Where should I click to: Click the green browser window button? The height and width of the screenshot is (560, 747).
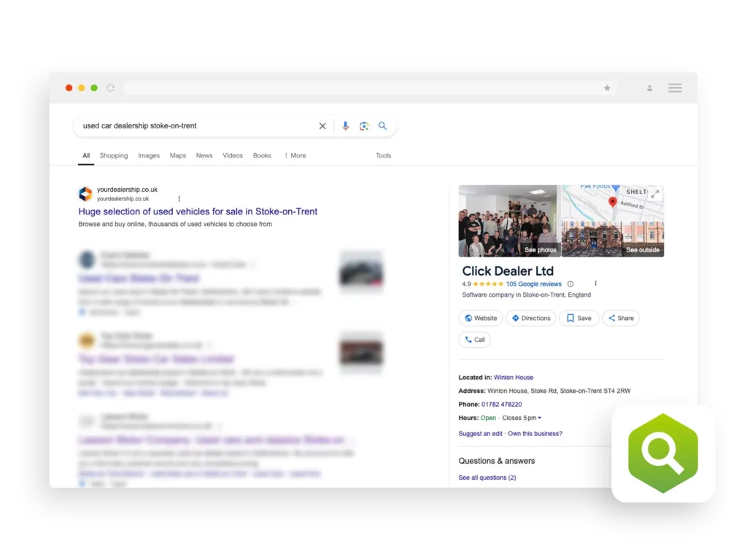click(94, 88)
